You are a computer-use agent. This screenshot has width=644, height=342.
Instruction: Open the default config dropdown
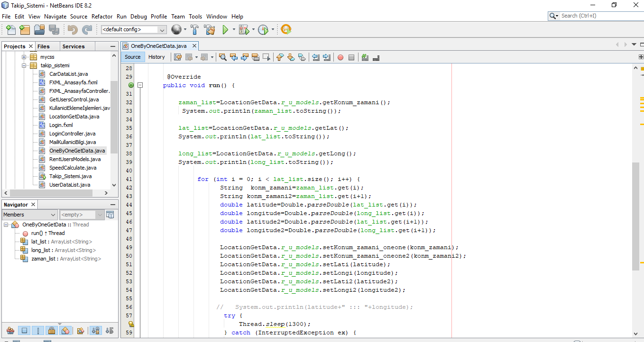tap(161, 29)
